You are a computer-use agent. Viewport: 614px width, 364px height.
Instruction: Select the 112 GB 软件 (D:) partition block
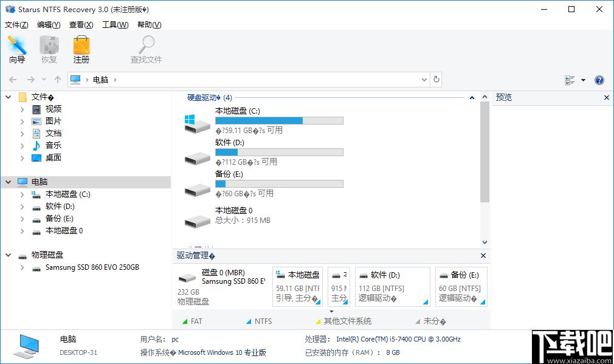click(x=392, y=287)
